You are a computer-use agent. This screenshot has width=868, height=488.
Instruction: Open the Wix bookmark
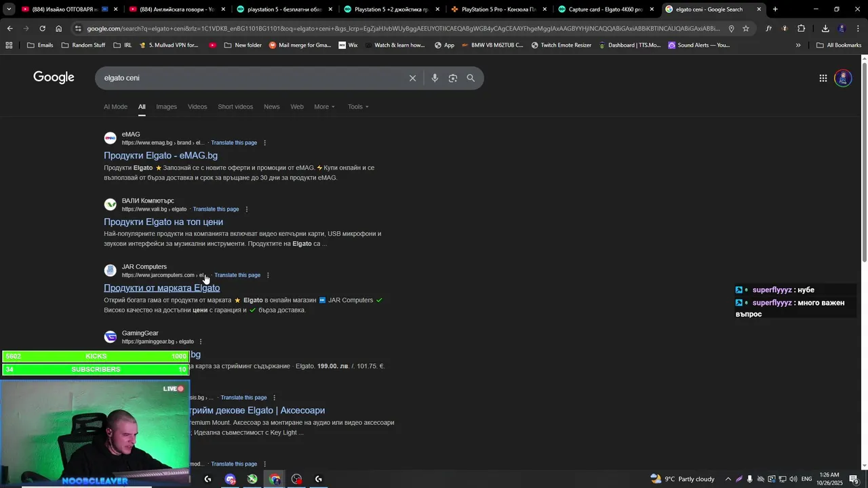[347, 45]
